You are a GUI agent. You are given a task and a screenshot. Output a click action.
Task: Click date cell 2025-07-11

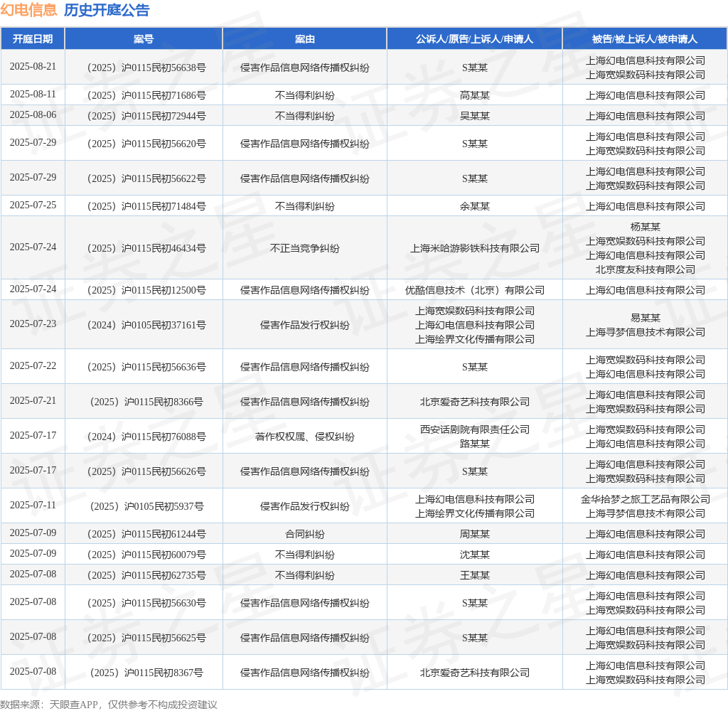coord(33,506)
